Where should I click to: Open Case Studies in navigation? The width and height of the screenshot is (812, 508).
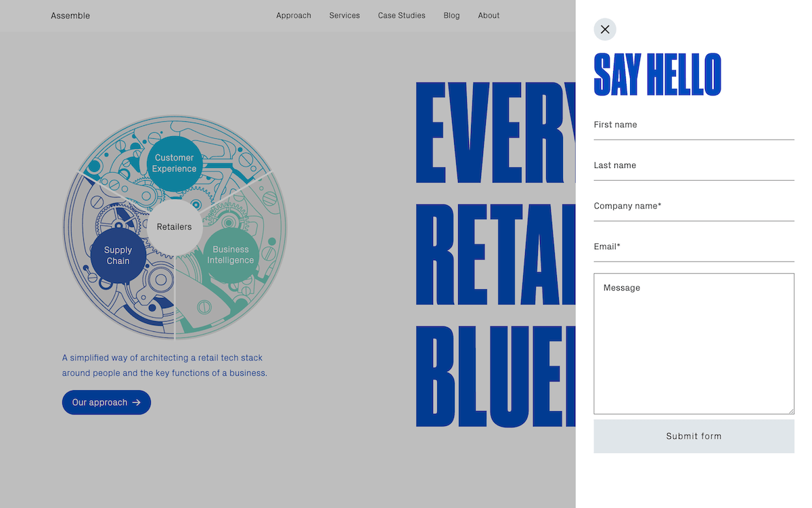[x=401, y=16]
